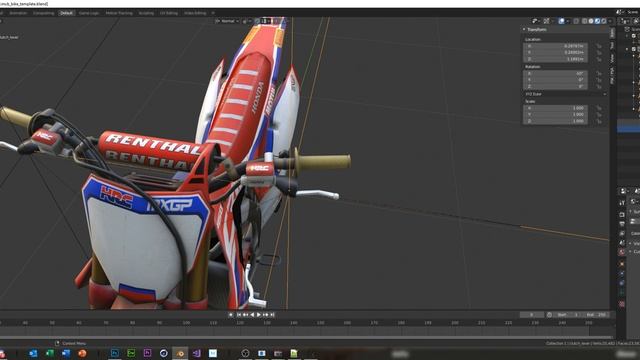Open the Item tab in viewport sidebar
Image resolution: width=640 pixels, height=360 pixels.
(612, 33)
